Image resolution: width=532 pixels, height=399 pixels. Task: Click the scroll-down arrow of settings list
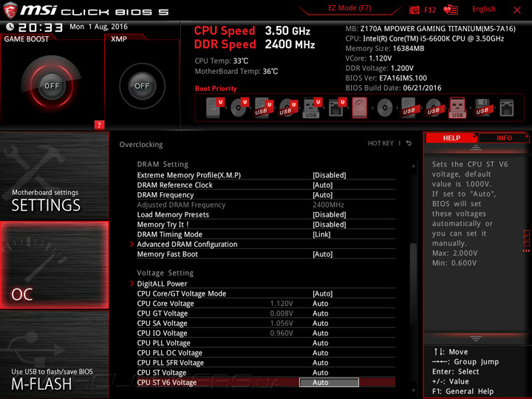click(413, 391)
